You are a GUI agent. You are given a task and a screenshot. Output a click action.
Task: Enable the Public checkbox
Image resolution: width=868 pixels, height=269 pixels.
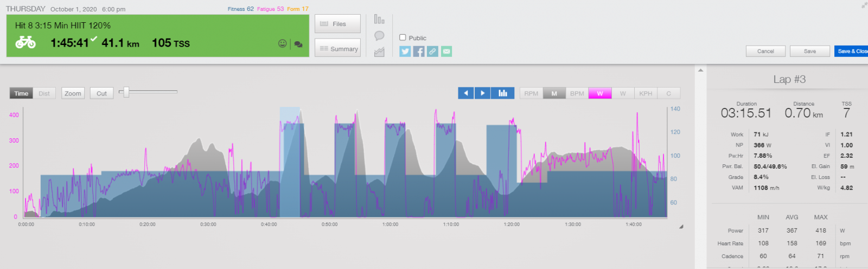[x=403, y=37]
